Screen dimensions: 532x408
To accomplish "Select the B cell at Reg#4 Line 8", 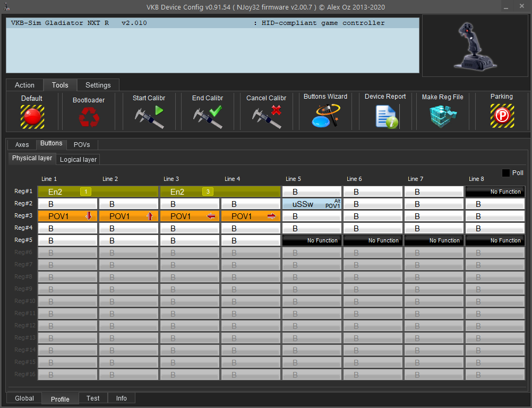I will point(495,228).
